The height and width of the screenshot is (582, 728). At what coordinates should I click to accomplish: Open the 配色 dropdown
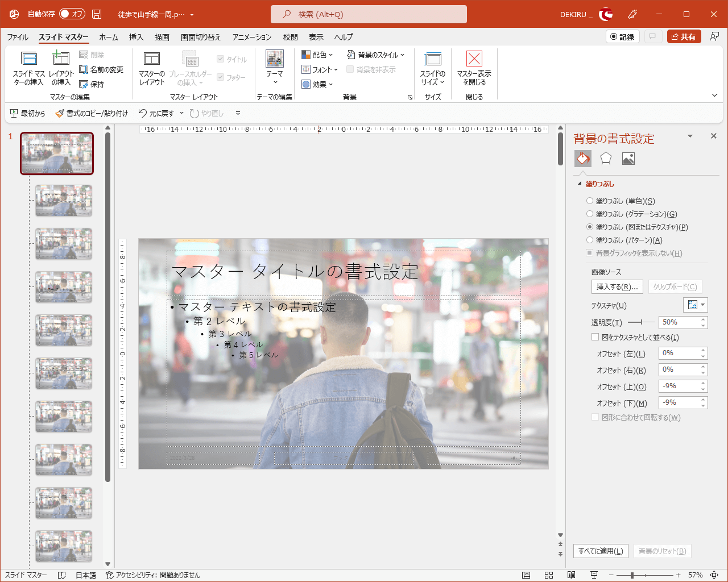click(x=317, y=55)
